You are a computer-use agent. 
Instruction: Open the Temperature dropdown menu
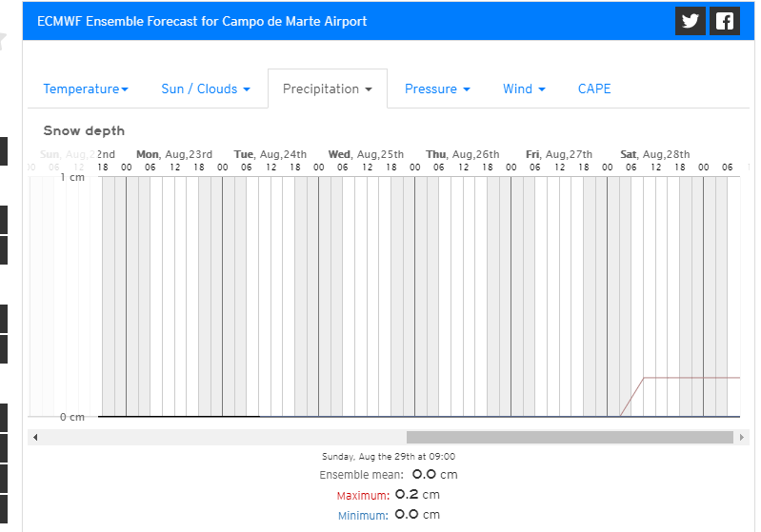point(86,89)
